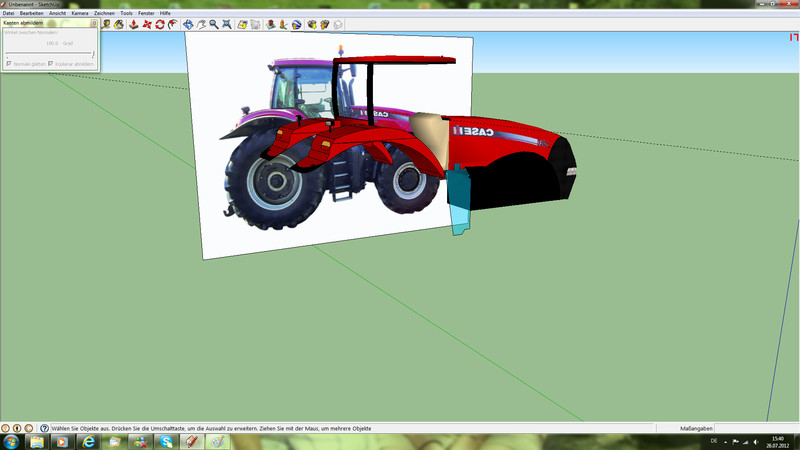Click the Add New Building icon
This screenshot has width=800, height=450.
click(270, 24)
